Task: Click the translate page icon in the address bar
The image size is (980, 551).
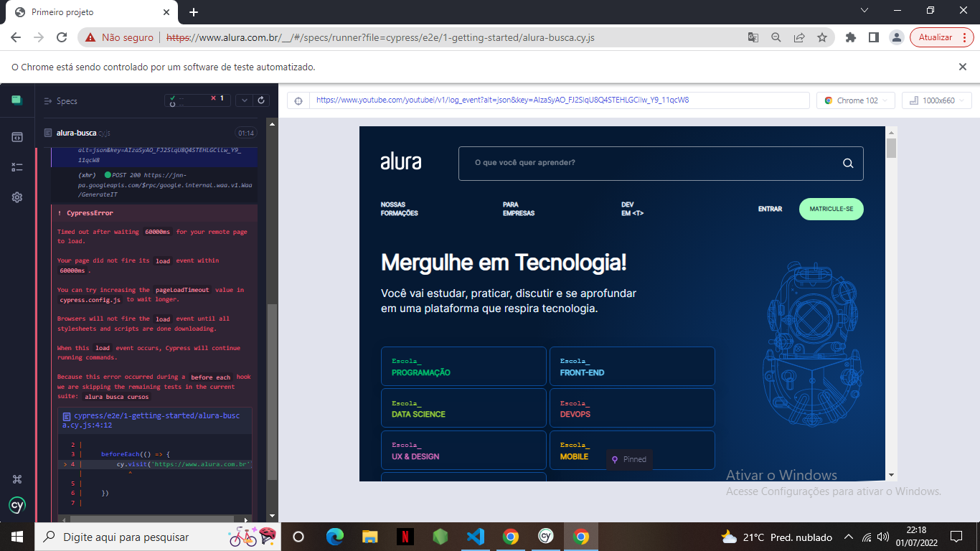Action: click(753, 37)
